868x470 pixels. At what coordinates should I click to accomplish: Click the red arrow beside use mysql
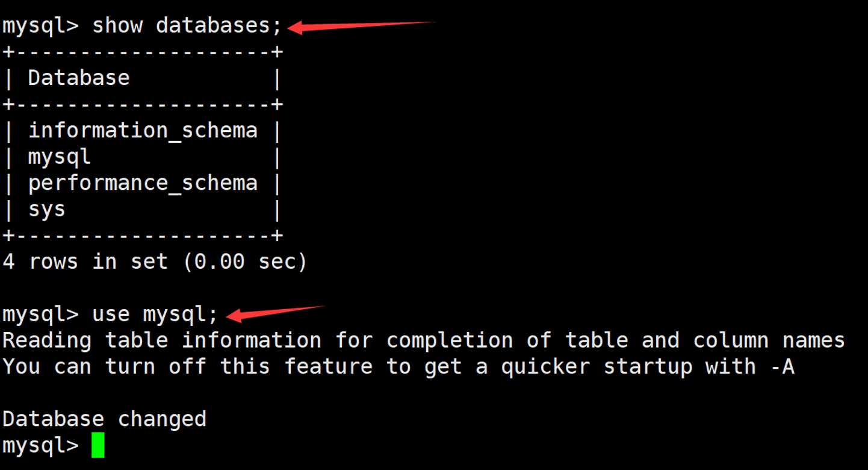pos(277,312)
